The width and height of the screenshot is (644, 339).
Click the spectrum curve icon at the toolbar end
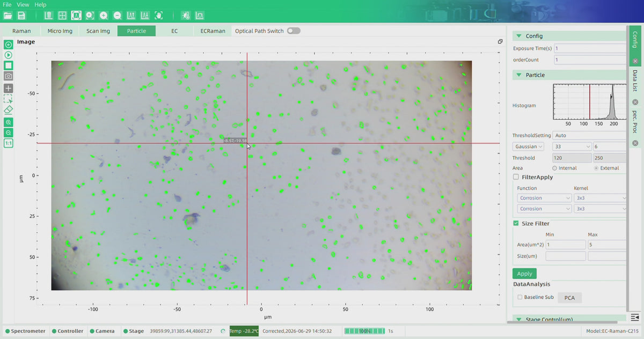pos(199,16)
